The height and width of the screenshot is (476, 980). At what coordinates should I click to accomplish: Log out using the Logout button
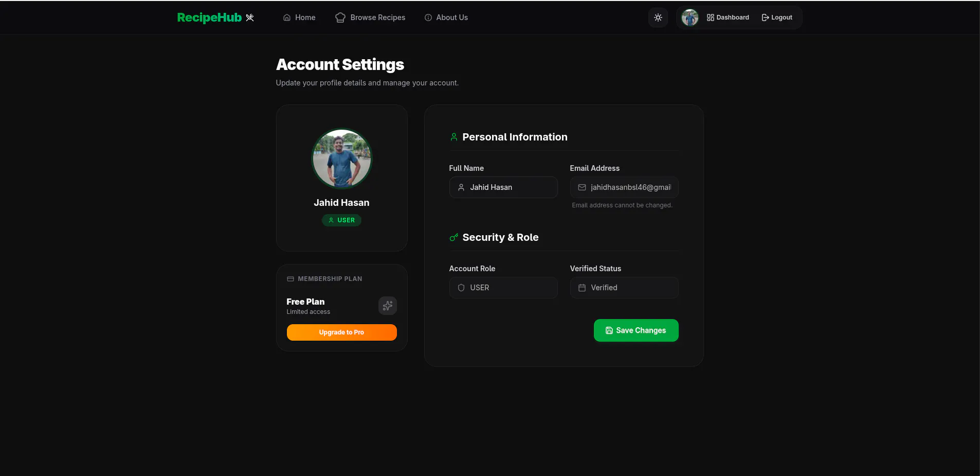click(x=777, y=17)
